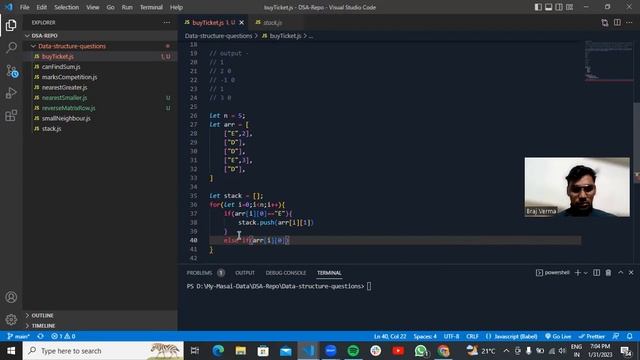Close the terminal panel
Viewport: 640px width, 360px height.
[x=631, y=273]
